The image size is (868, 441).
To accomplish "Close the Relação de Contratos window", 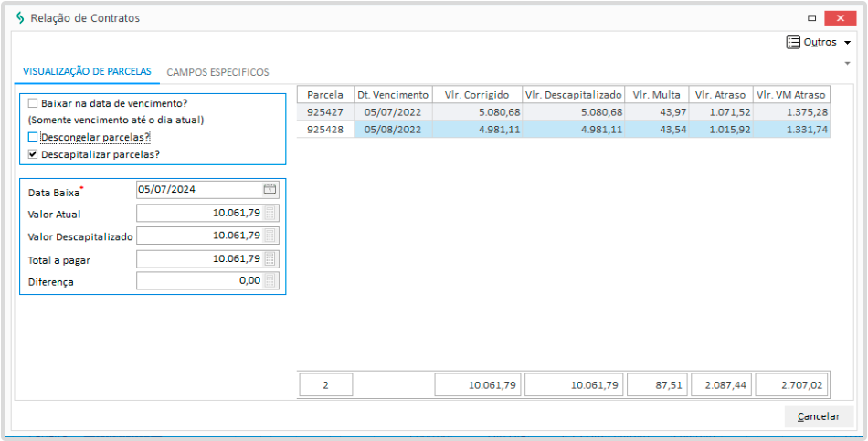I will [x=841, y=18].
